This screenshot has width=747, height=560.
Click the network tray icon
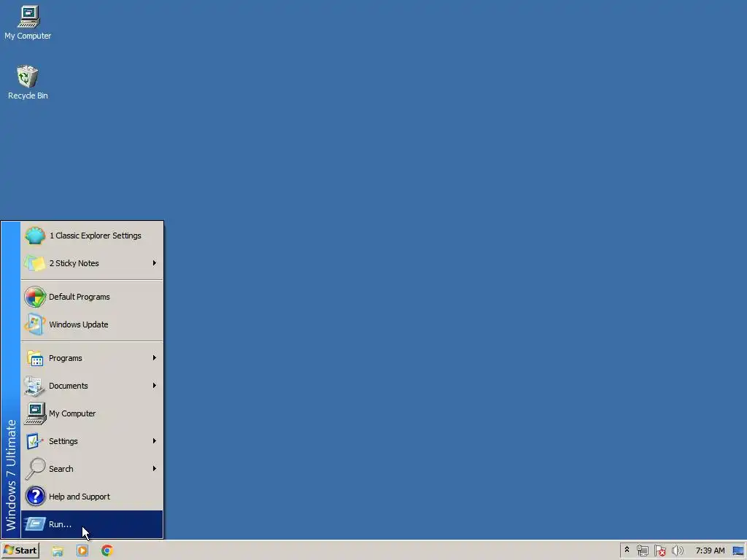[x=643, y=551]
